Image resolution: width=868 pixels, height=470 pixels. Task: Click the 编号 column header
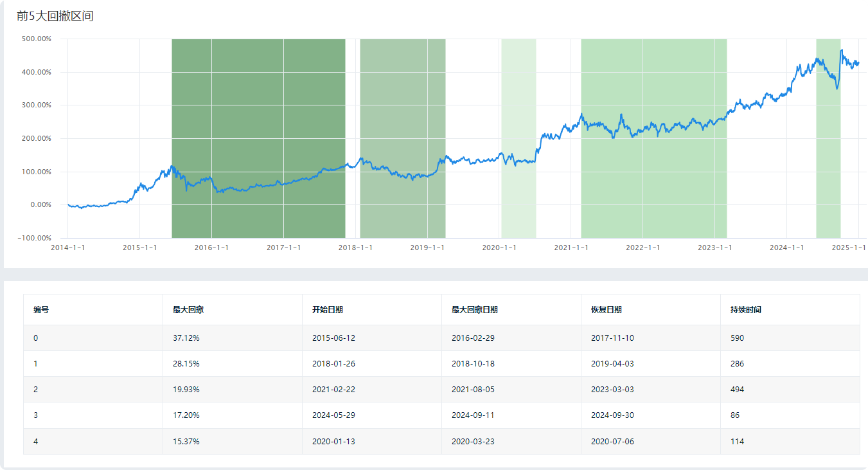tap(41, 310)
